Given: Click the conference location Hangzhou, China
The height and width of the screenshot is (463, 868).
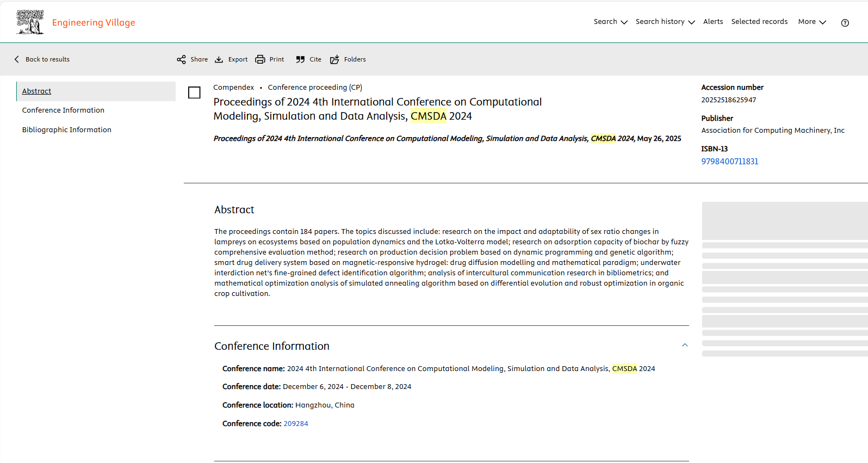Looking at the screenshot, I should (x=325, y=405).
